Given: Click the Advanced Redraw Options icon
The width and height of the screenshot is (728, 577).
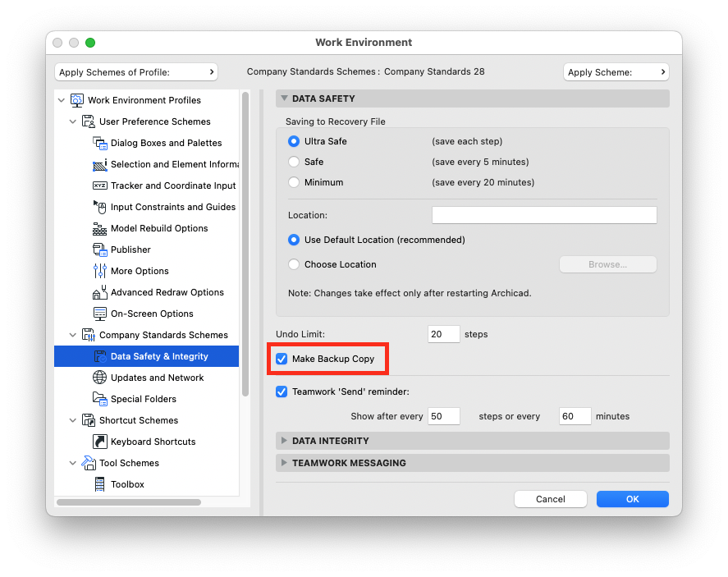Looking at the screenshot, I should point(100,292).
